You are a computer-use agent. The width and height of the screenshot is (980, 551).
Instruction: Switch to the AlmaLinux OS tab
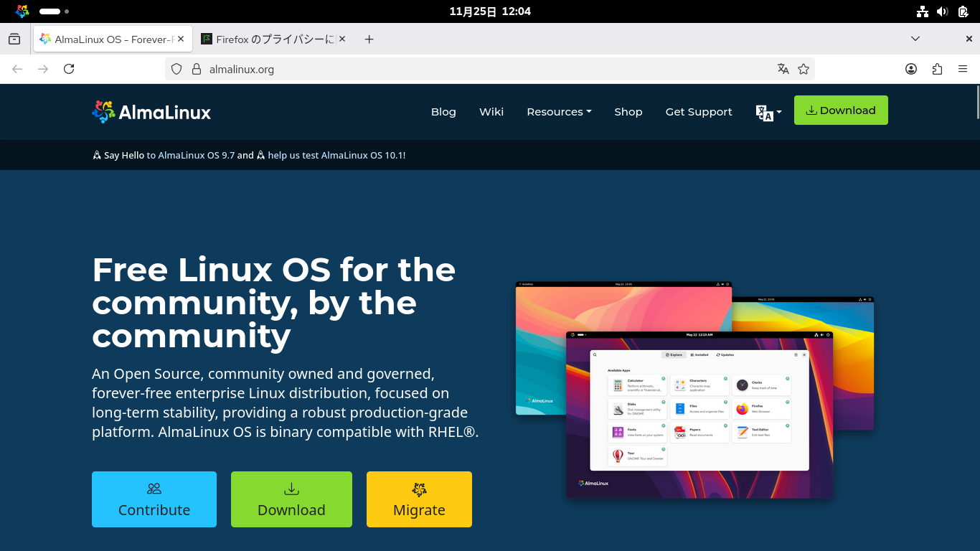point(113,39)
